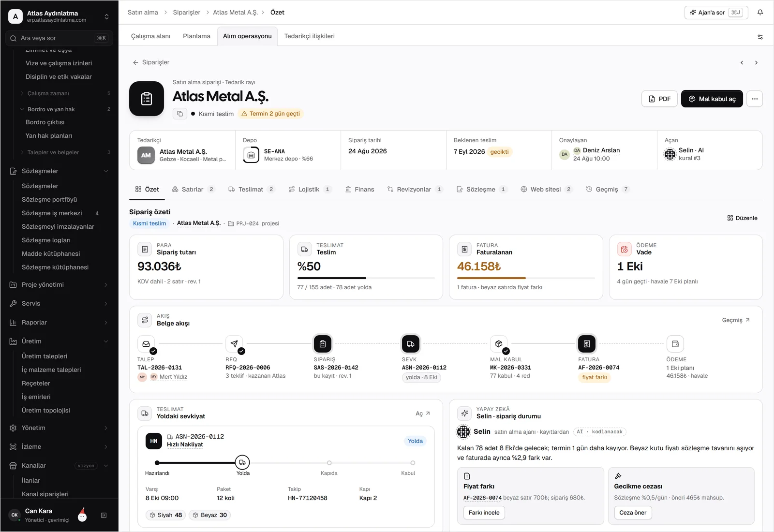Screen dimensions: 774x532
Task: Go to next order arrow
Action: [756, 62]
